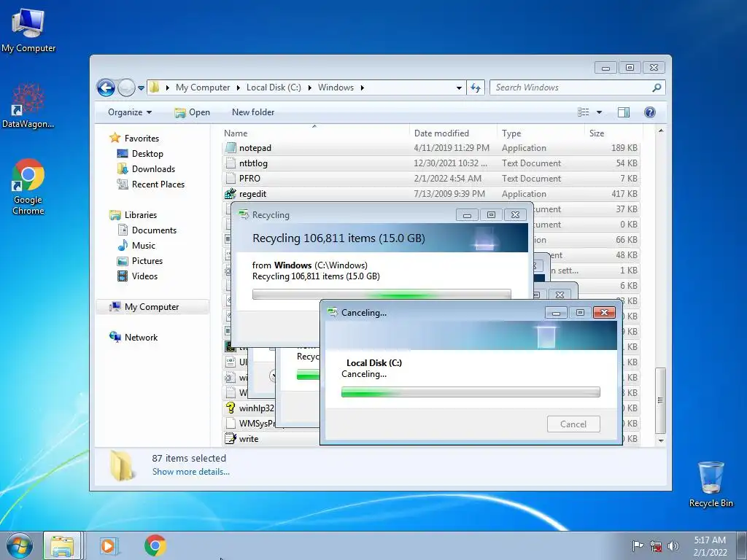
Task: Open Google Chrome desktop shortcut
Action: 28,187
